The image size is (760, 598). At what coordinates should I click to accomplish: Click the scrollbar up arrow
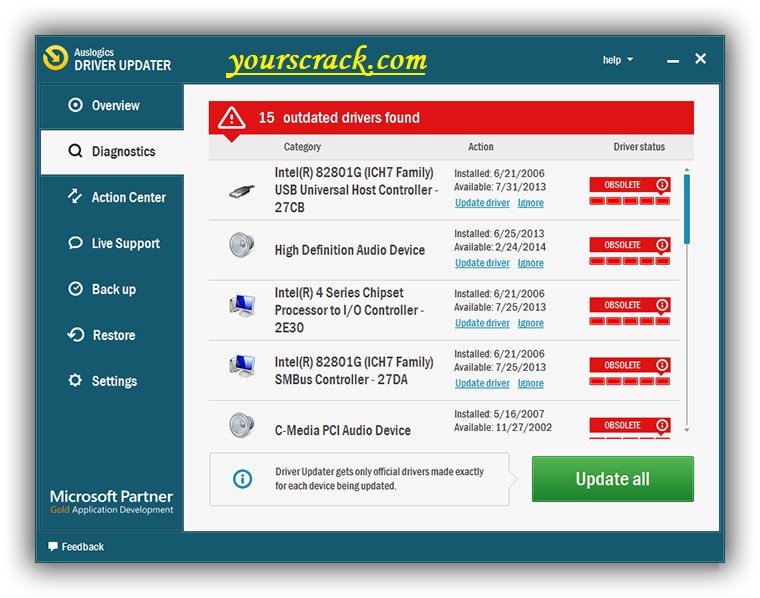(686, 170)
